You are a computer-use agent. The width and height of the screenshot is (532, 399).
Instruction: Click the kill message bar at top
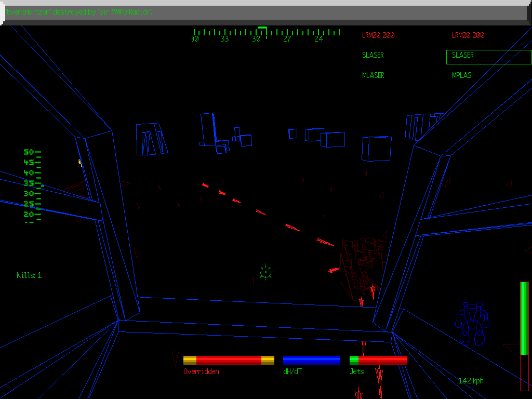(x=260, y=12)
